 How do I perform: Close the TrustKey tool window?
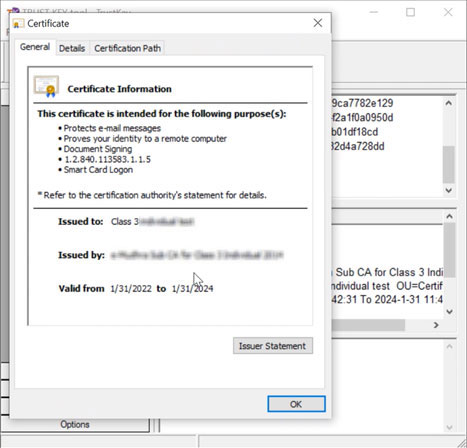click(x=448, y=13)
